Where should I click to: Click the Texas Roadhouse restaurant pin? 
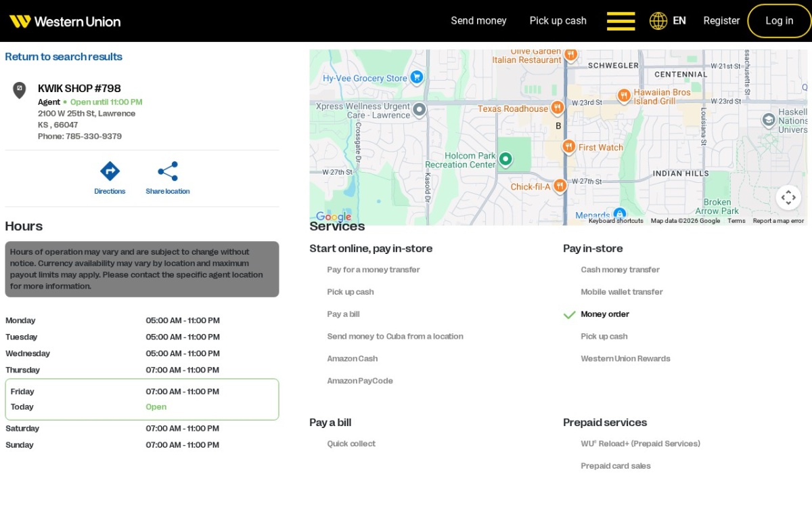coord(557,108)
